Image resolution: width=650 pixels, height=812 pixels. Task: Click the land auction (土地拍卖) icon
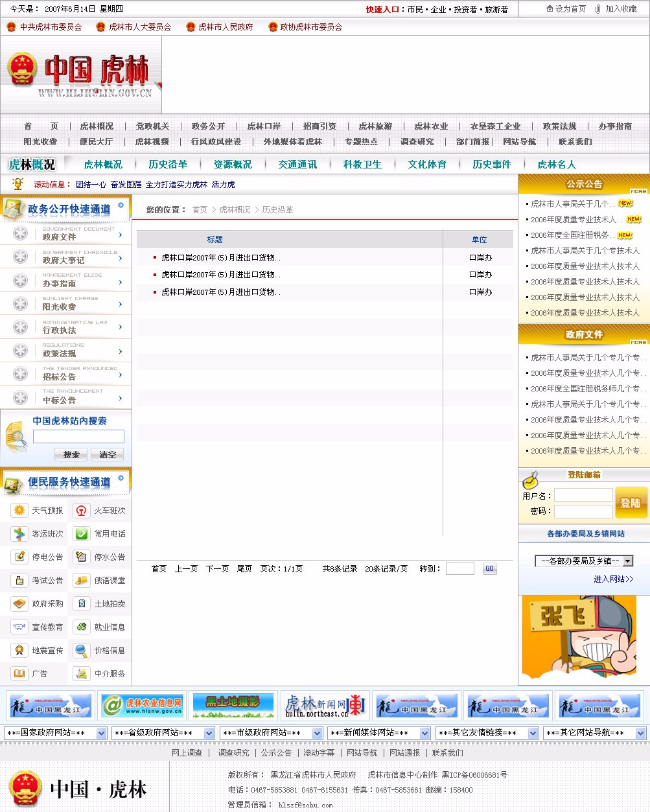82,604
